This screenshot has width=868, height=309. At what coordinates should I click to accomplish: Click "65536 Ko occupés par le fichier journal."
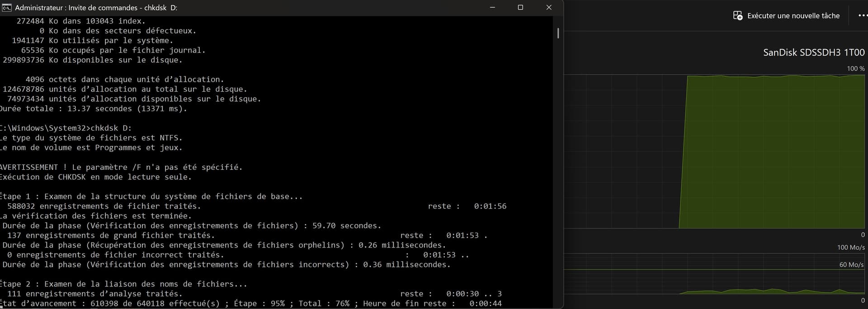113,50
